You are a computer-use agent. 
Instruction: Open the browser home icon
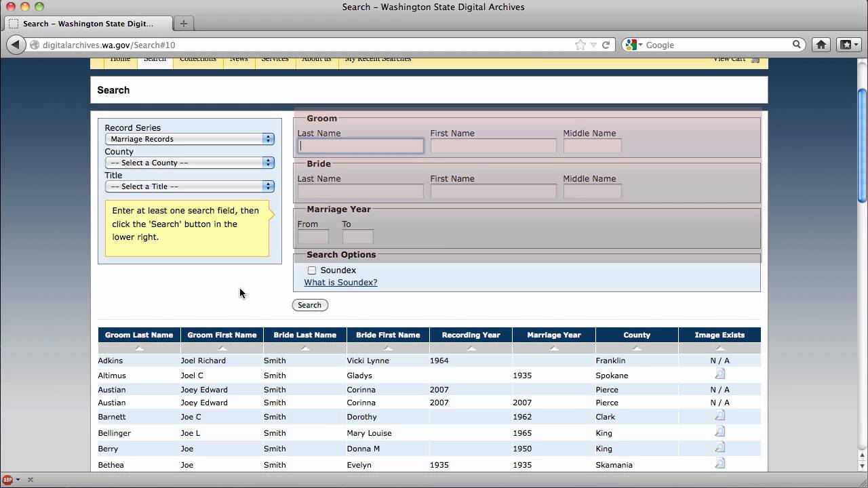tap(821, 45)
